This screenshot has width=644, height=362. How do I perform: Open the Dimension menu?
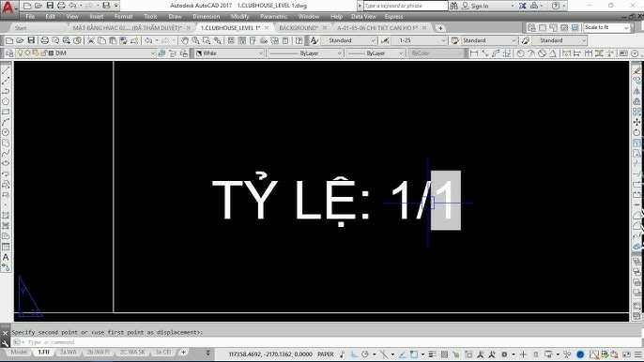pyautogui.click(x=207, y=17)
